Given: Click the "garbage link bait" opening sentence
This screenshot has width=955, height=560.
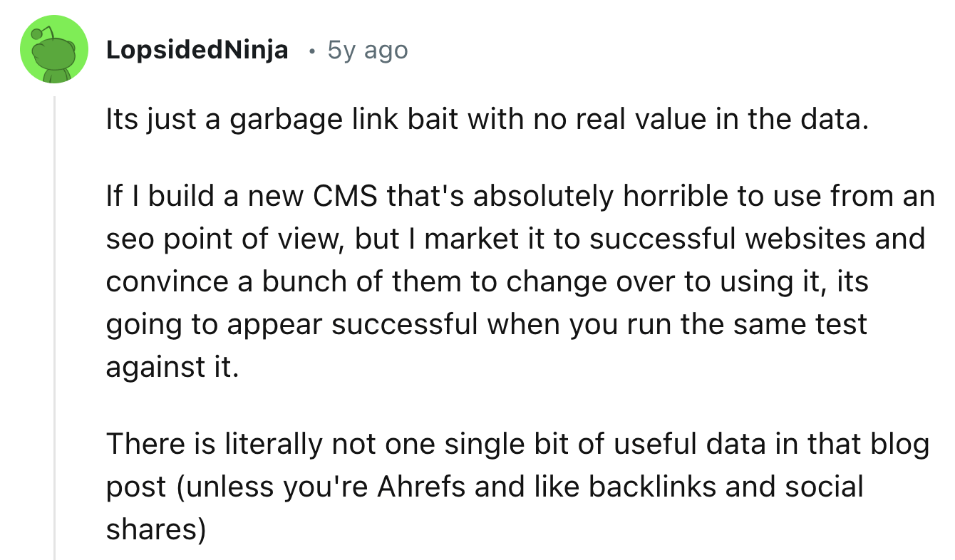Looking at the screenshot, I should click(x=487, y=120).
